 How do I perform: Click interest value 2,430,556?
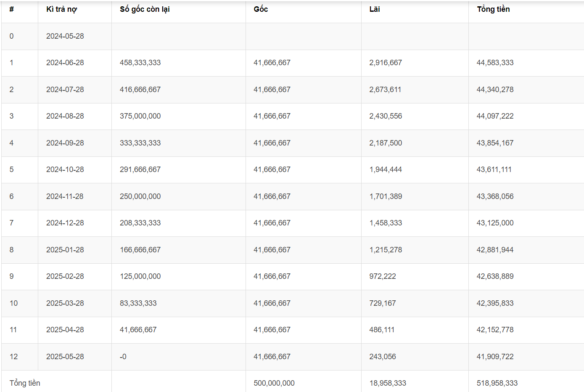[386, 116]
